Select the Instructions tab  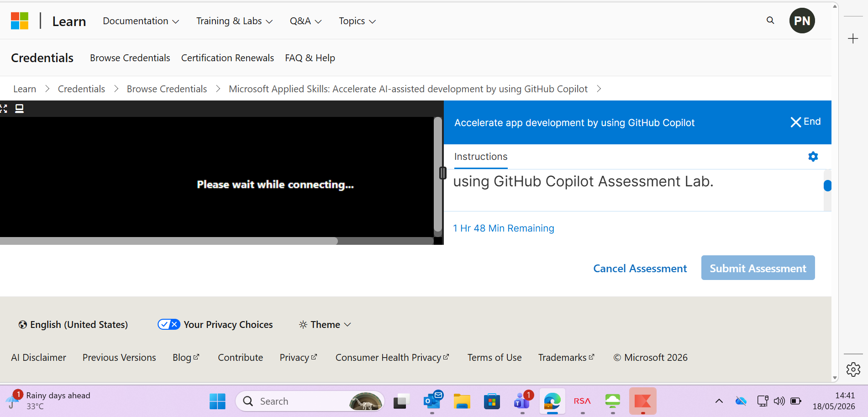coord(481,157)
